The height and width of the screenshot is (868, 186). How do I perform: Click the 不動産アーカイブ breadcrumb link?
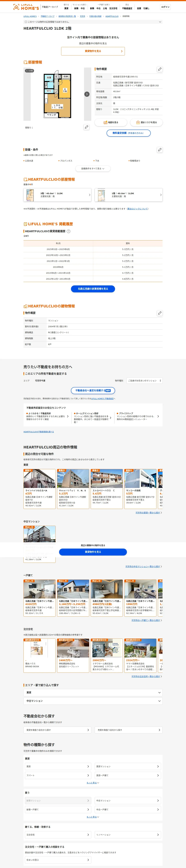tap(48, 16)
